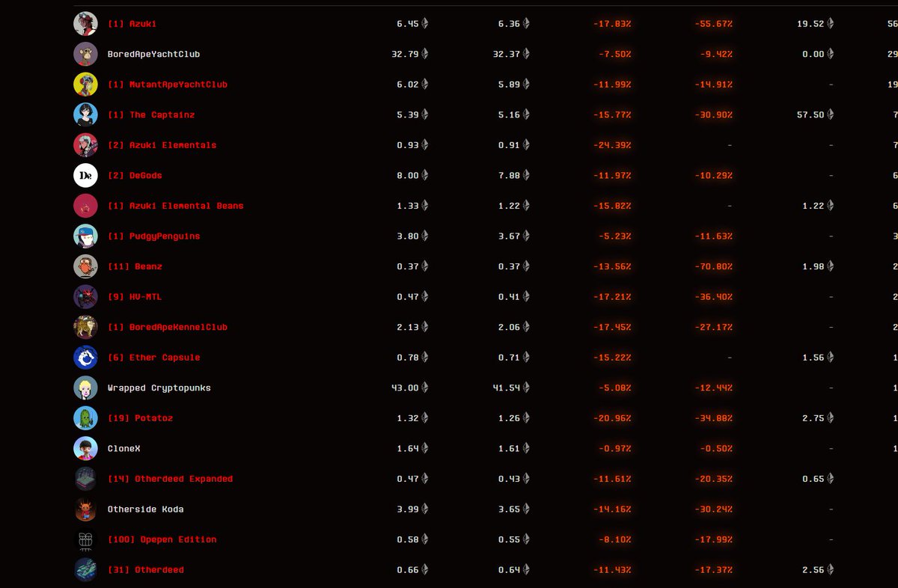
Task: Go to [100] Opepen Edition collection
Action: coord(162,539)
